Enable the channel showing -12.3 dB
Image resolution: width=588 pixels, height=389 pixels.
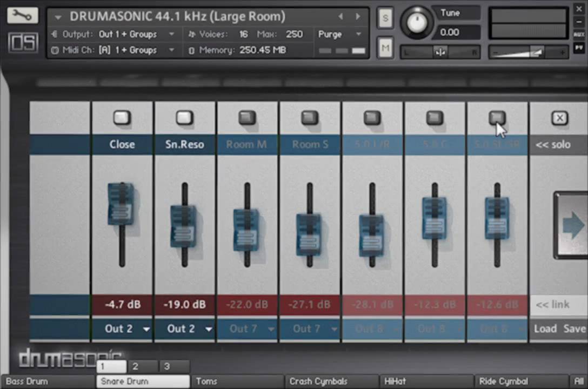coord(435,118)
